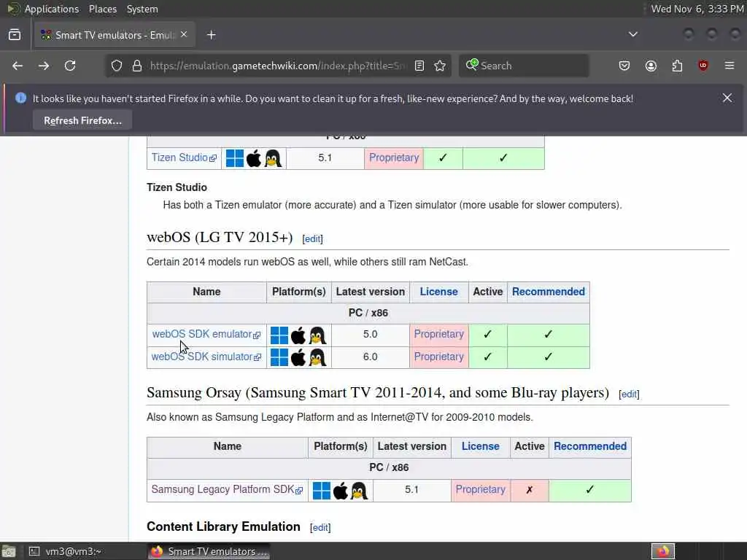Edit the Samsung Orsay section
The height and width of the screenshot is (560, 747).
(x=629, y=394)
